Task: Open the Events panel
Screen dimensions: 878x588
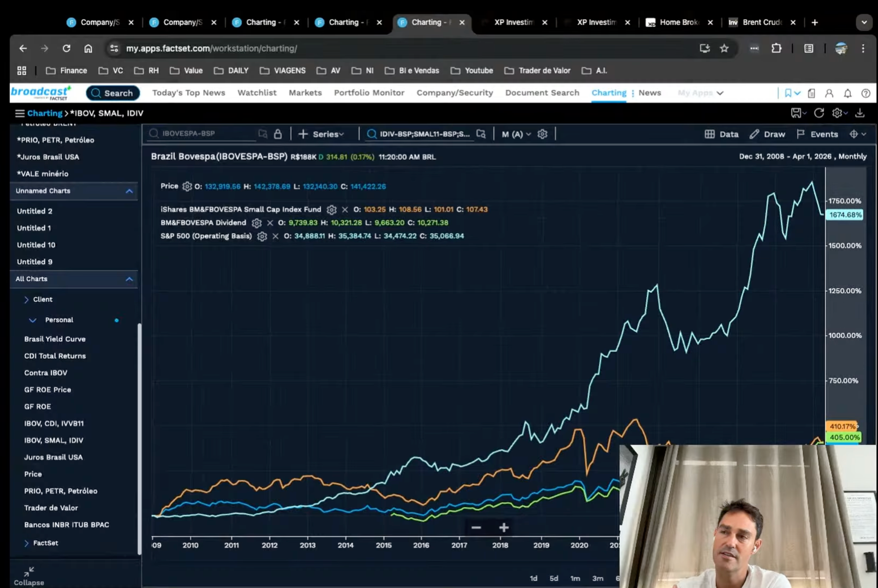Action: (x=817, y=134)
